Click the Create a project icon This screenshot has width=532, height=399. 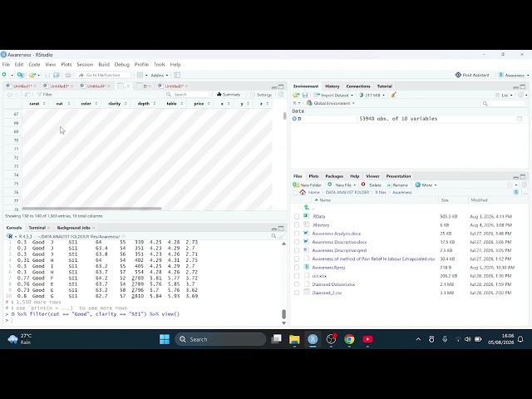(20, 75)
